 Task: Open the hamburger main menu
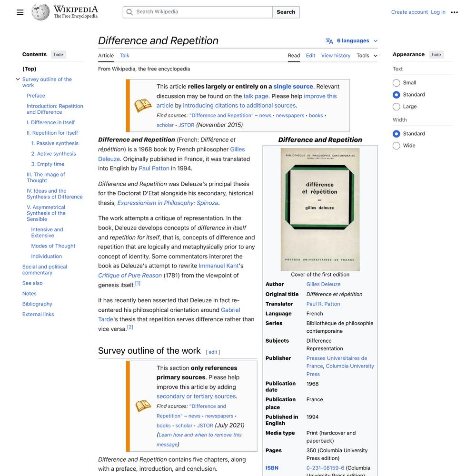[20, 12]
